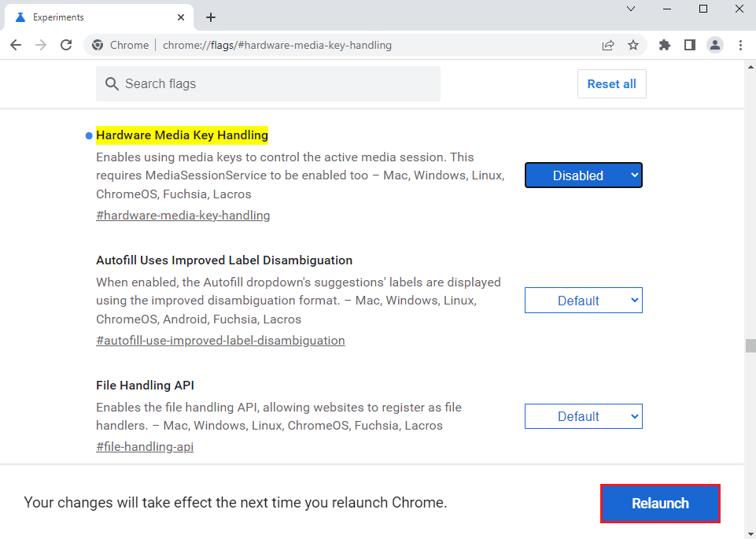Click the vertical scrollbar thumb

click(x=750, y=346)
